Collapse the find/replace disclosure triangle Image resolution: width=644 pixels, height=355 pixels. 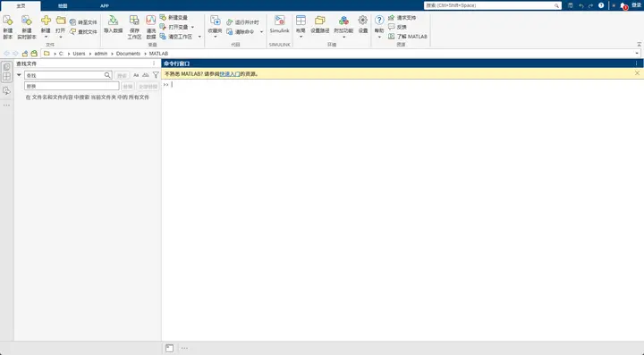pyautogui.click(x=19, y=75)
